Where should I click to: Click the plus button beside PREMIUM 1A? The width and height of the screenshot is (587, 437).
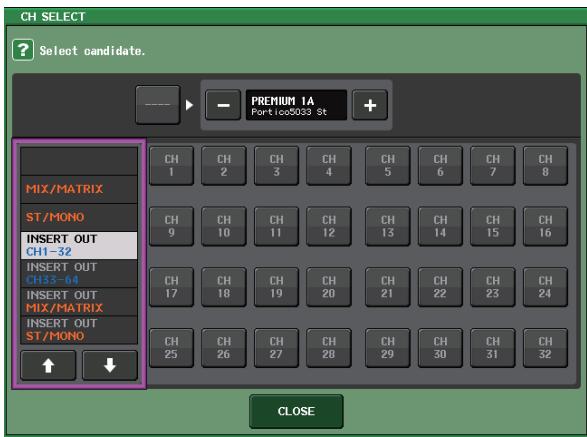pos(370,105)
